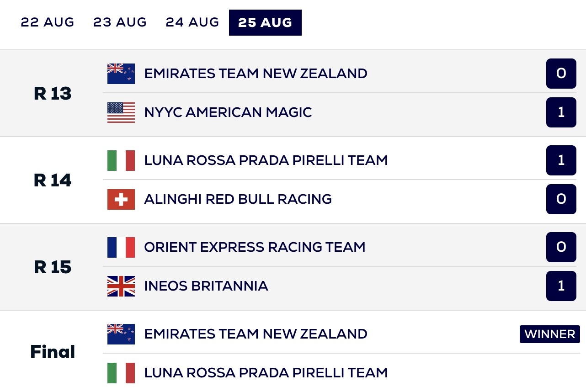Open Alinghi Red Bull Racing team
This screenshot has width=586, height=392.
click(x=238, y=199)
